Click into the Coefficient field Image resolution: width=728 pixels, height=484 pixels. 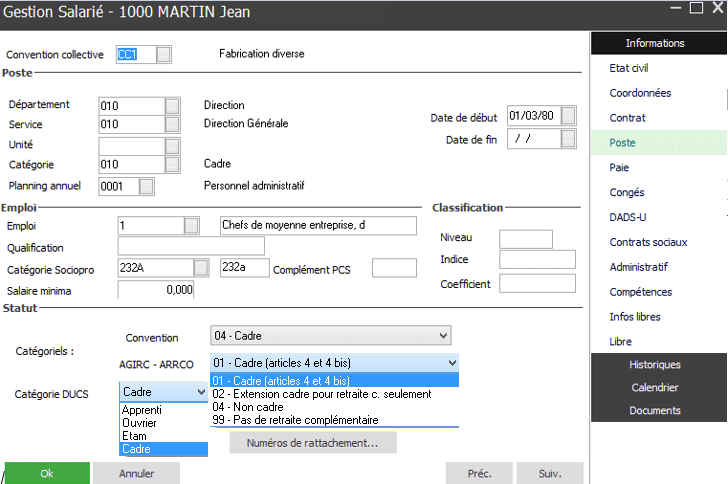(x=537, y=283)
